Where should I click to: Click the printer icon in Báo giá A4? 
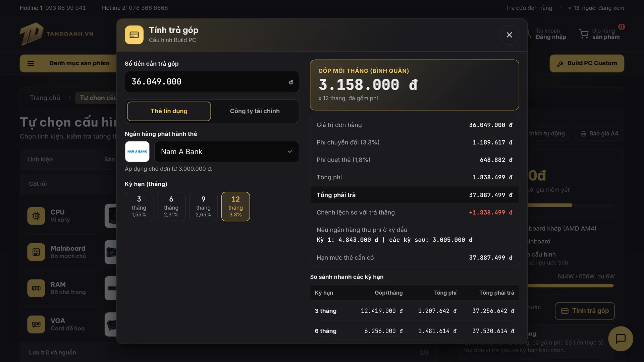pos(583,134)
